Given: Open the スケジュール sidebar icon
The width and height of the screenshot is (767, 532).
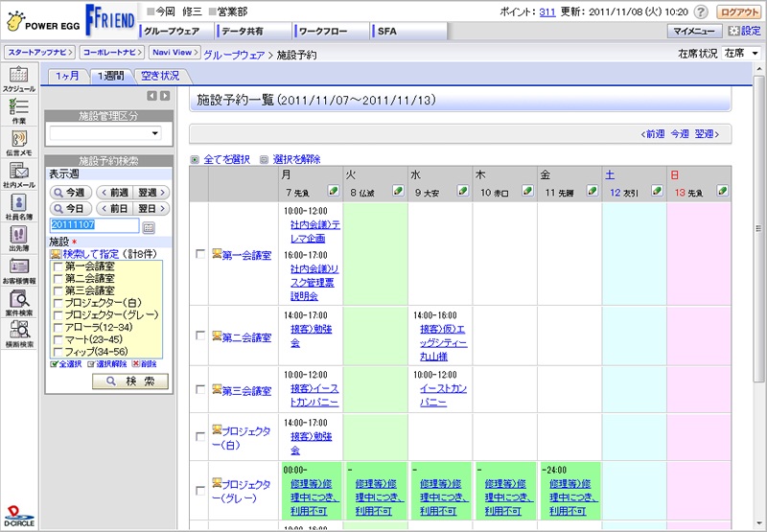Looking at the screenshot, I should coord(18,80).
